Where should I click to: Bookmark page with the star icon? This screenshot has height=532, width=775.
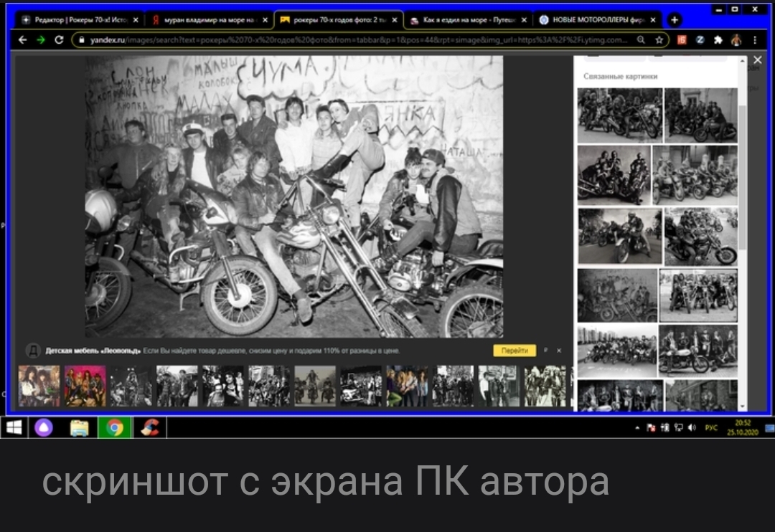[x=659, y=40]
